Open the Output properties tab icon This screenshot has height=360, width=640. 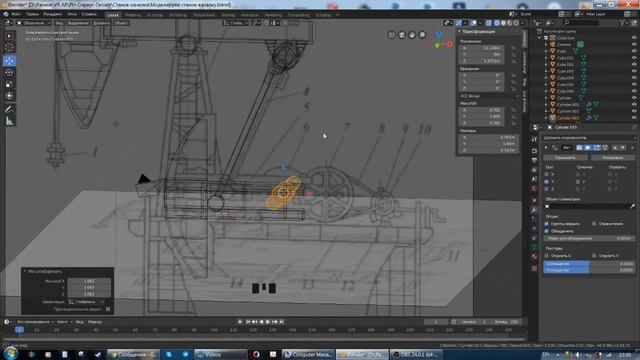pyautogui.click(x=534, y=160)
